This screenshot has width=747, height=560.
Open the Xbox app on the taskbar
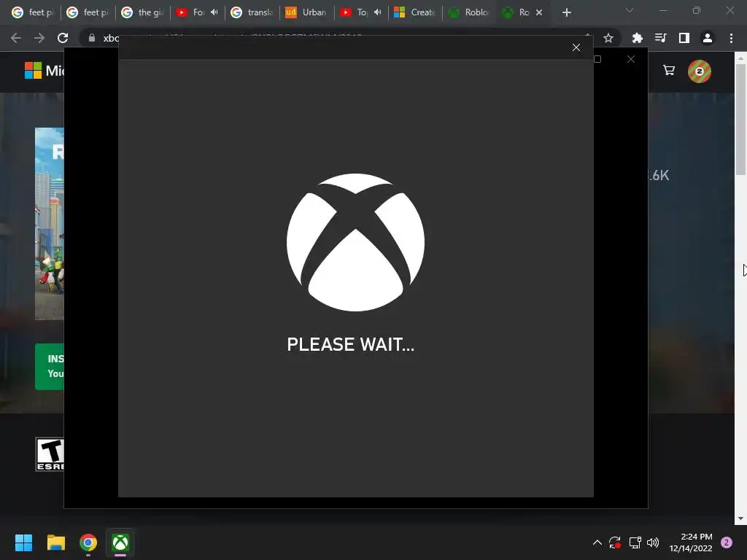coord(120,542)
